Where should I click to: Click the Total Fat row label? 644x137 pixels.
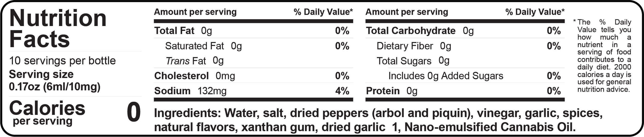(174, 31)
